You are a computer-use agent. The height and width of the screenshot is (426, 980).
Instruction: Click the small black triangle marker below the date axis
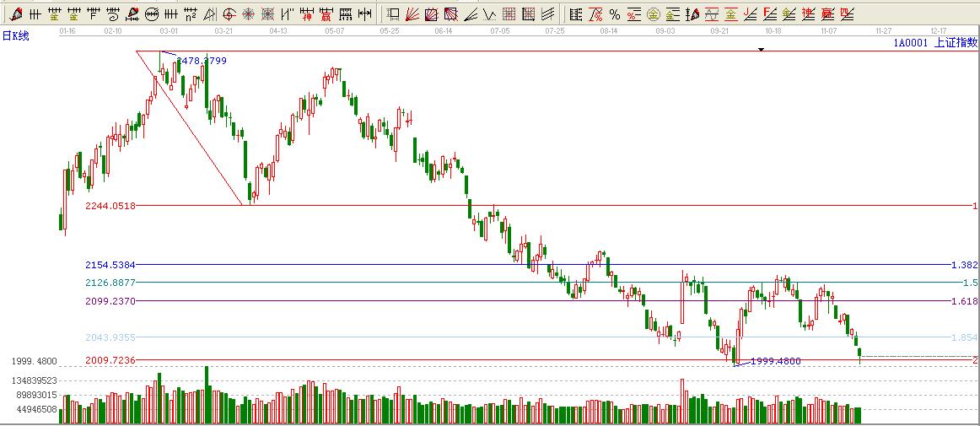pos(761,50)
